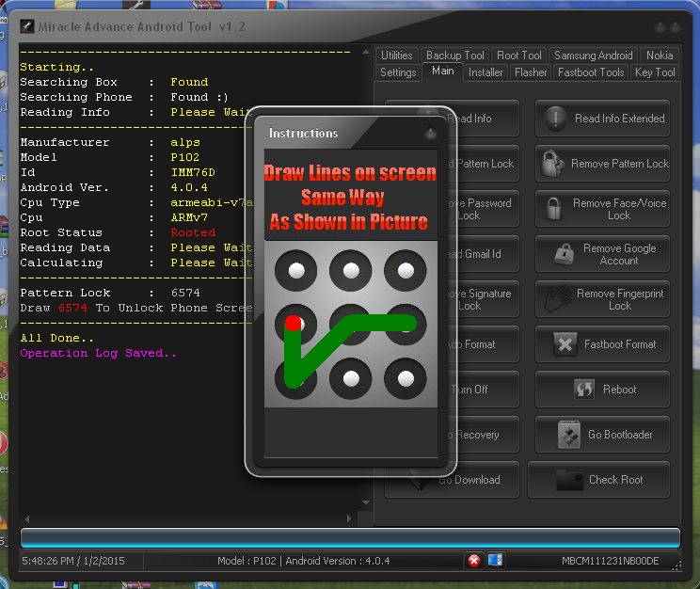Click the Fastboot Format button
Viewport: 700px width, 589px height.
coord(602,344)
